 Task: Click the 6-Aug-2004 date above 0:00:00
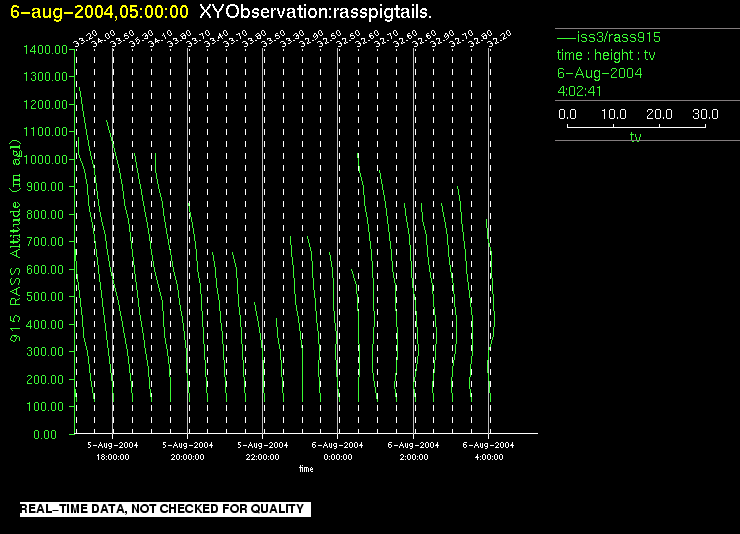click(338, 445)
